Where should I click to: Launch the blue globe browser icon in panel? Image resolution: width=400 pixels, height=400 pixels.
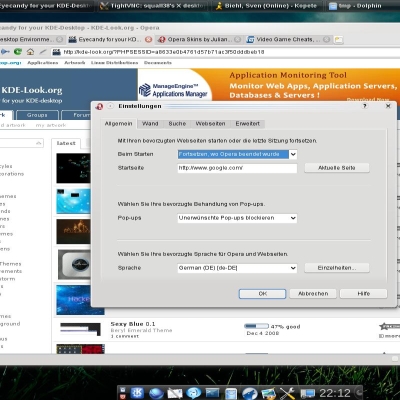[156, 393]
